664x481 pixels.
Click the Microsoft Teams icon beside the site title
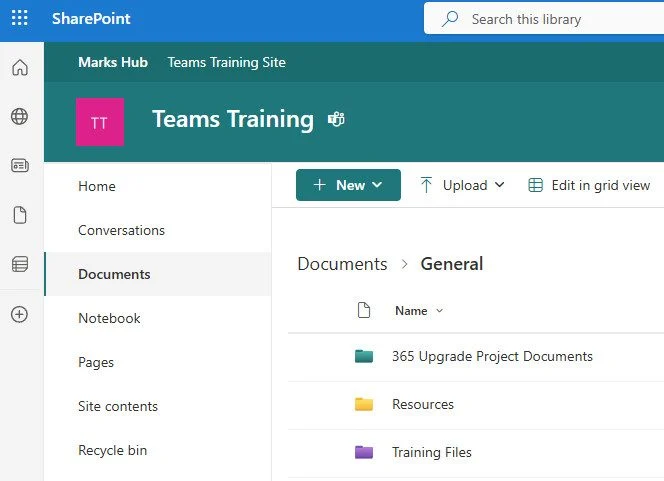pos(336,119)
